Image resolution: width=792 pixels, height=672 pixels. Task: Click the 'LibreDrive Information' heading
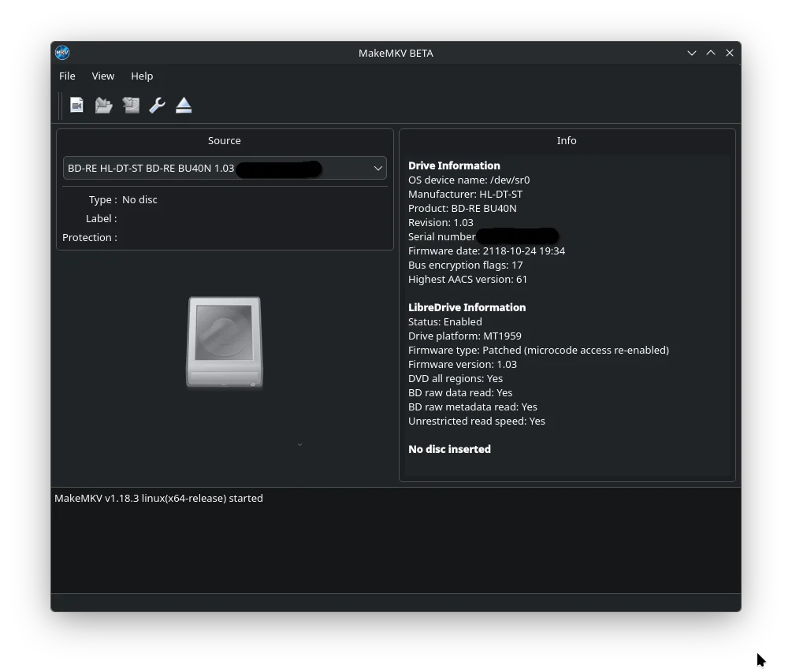(467, 307)
